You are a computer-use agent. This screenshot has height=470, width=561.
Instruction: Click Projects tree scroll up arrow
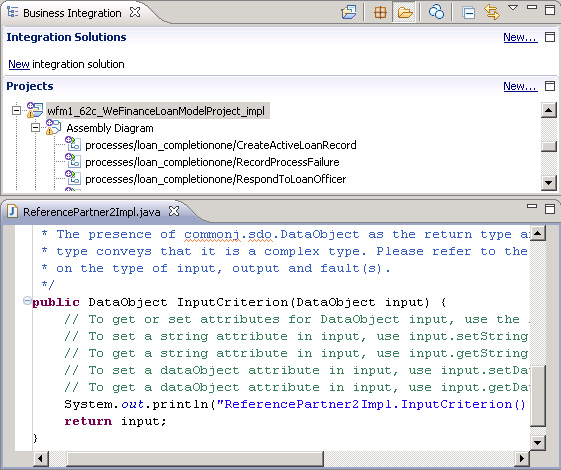[x=549, y=110]
